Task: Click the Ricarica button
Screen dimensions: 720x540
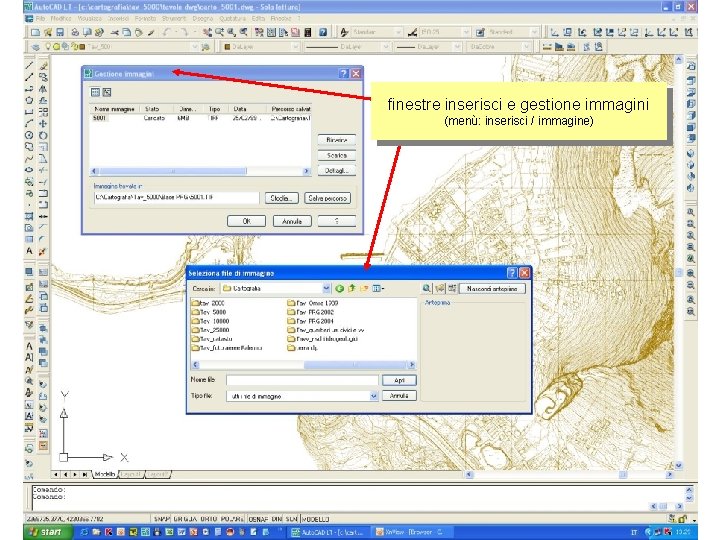Action: pyautogui.click(x=337, y=140)
